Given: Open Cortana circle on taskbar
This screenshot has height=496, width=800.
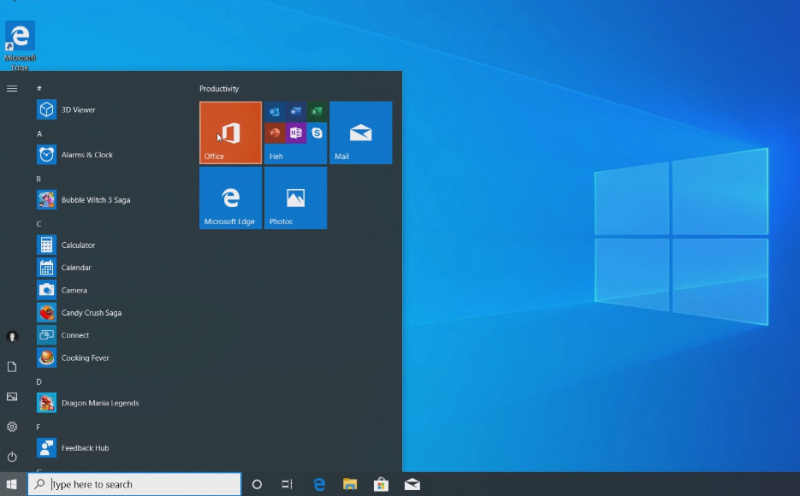Looking at the screenshot, I should 257,484.
